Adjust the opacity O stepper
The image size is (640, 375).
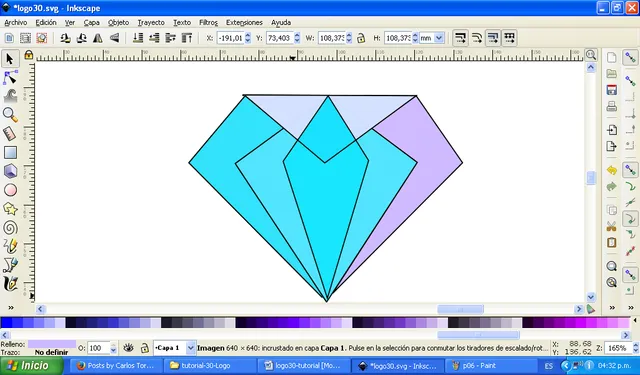113,348
